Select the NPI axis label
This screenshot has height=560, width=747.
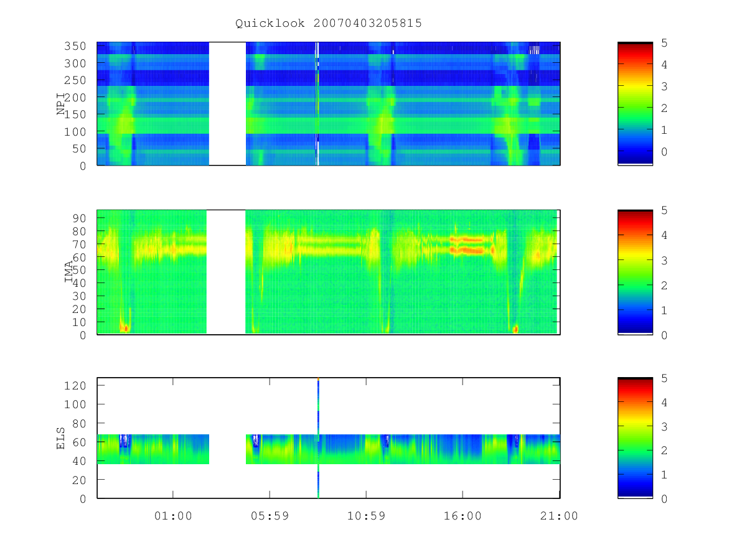[61, 104]
